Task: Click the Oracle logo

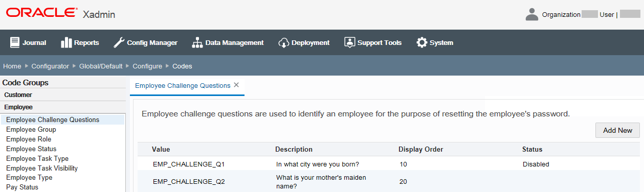Action: point(42,12)
